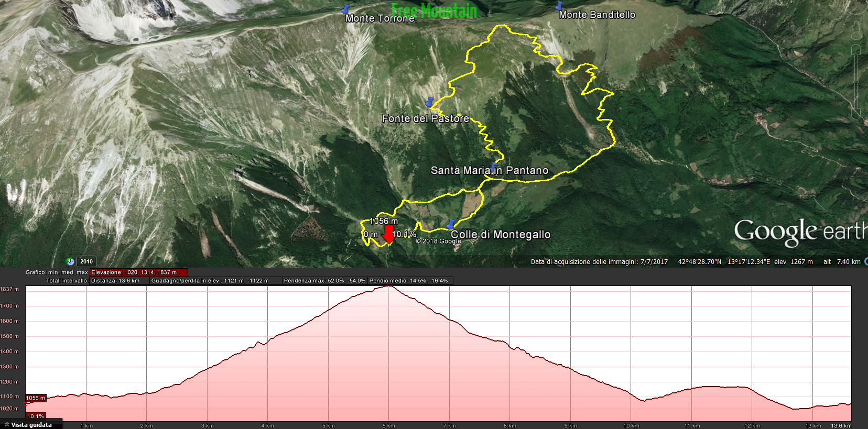Select Guadagno/perdita in elev. metric

point(215,281)
